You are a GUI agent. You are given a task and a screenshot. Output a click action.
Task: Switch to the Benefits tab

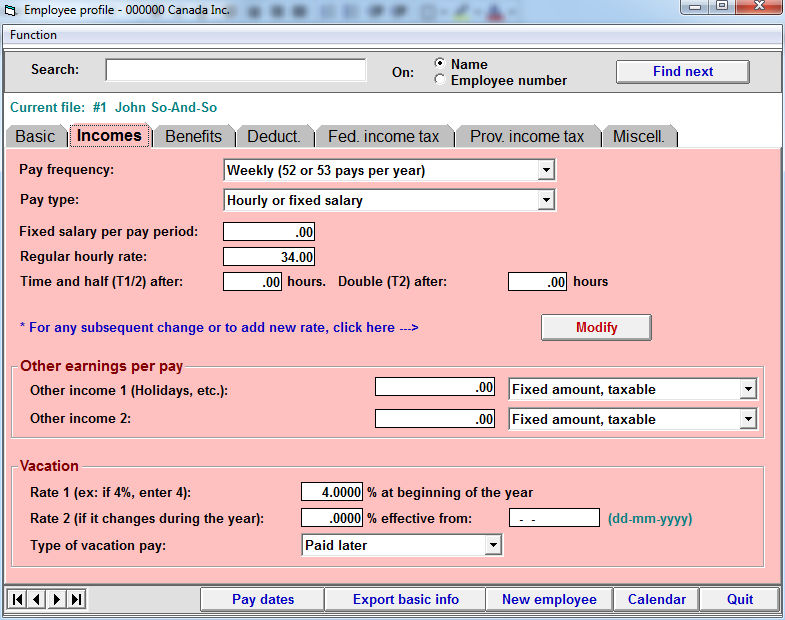click(x=193, y=136)
